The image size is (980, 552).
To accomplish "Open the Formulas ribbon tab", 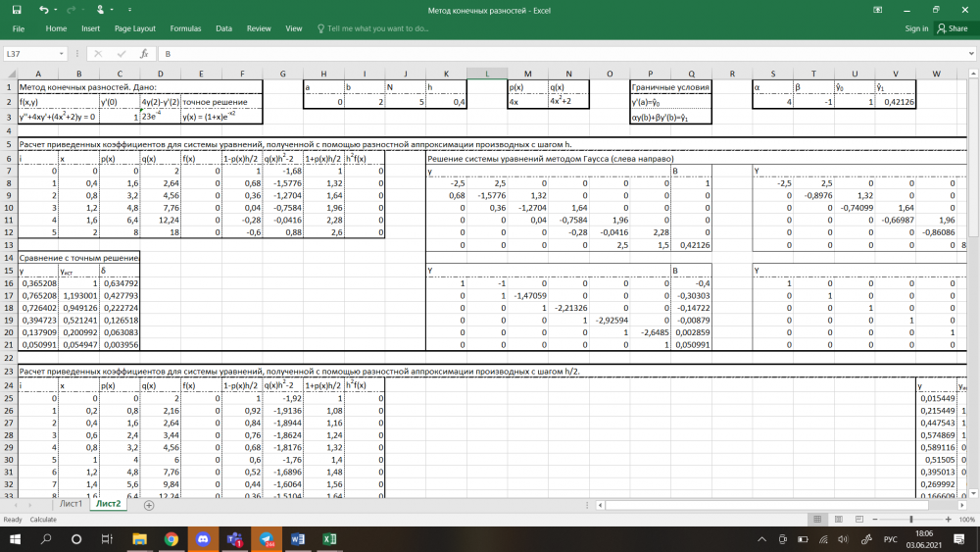I will pos(185,28).
